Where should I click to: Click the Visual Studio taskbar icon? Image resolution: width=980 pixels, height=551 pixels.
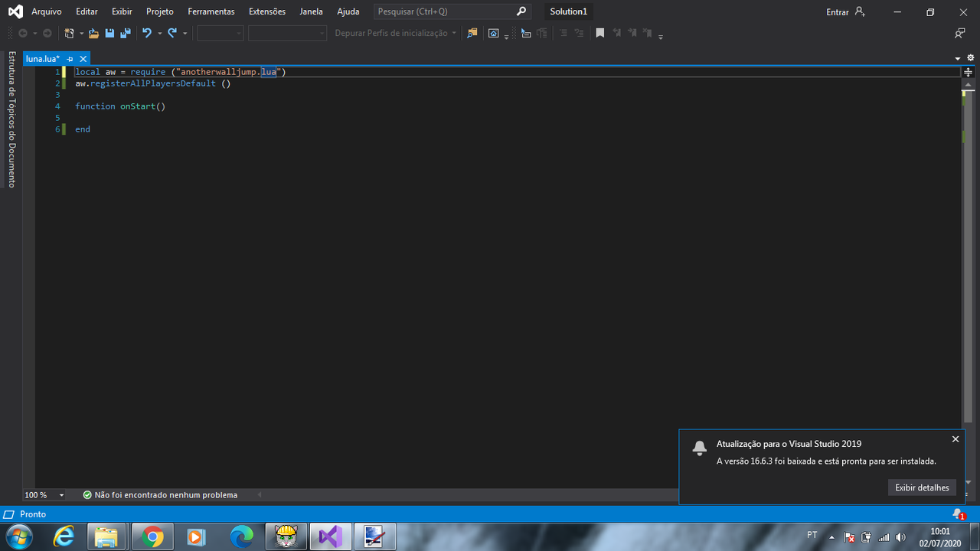(x=330, y=536)
